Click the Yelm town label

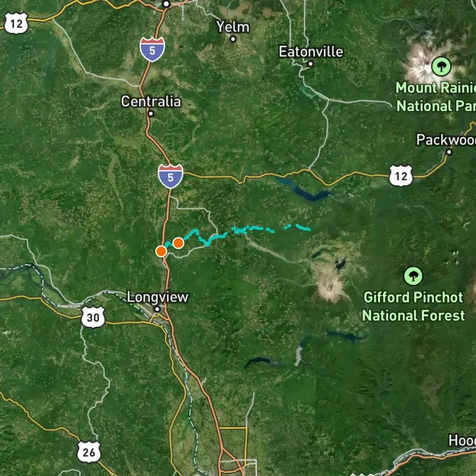click(x=233, y=27)
